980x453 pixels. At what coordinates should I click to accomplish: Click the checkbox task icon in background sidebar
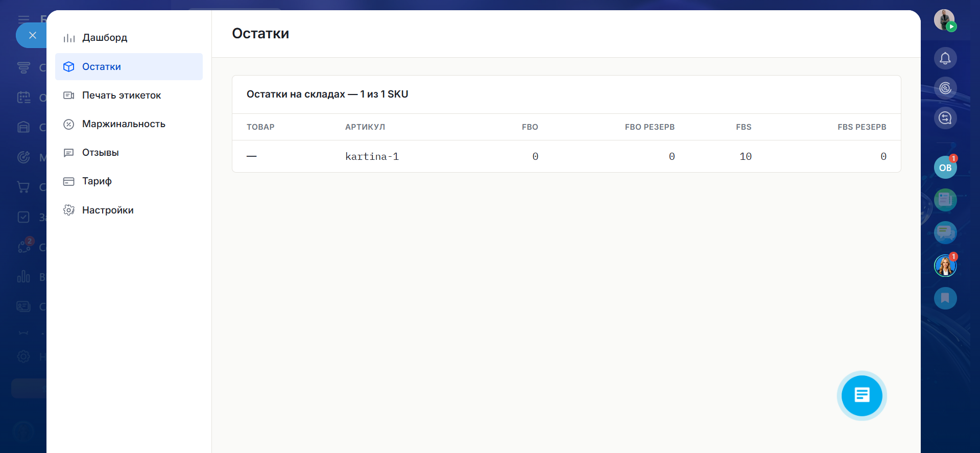coord(23,217)
